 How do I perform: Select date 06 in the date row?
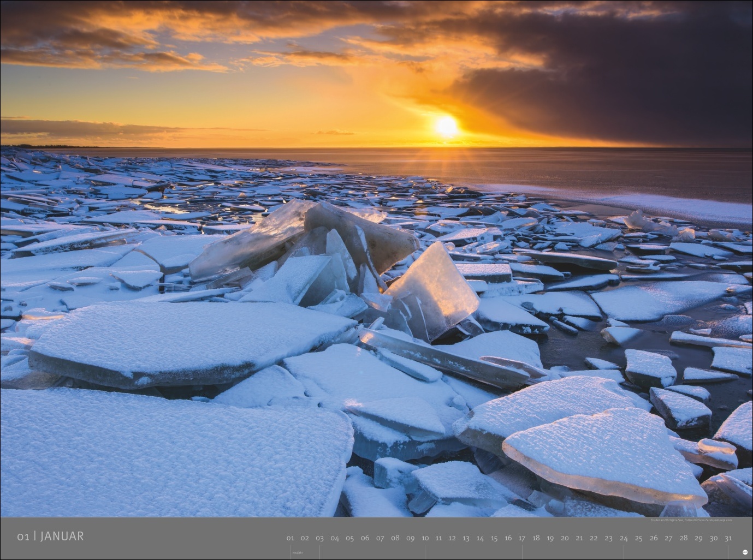(365, 538)
